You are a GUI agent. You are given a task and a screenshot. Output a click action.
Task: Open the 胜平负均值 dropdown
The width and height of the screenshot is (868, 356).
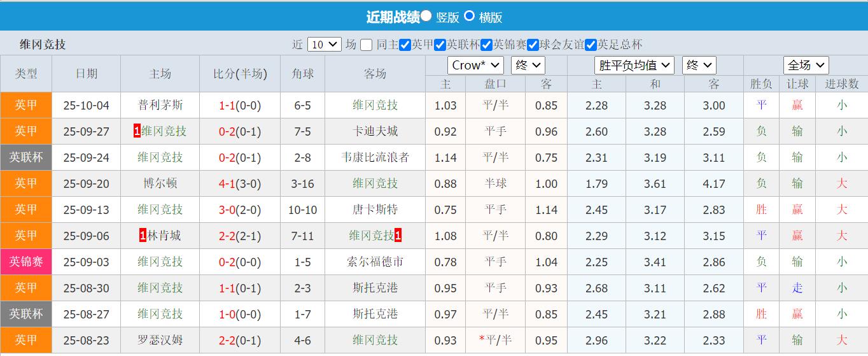tap(634, 65)
